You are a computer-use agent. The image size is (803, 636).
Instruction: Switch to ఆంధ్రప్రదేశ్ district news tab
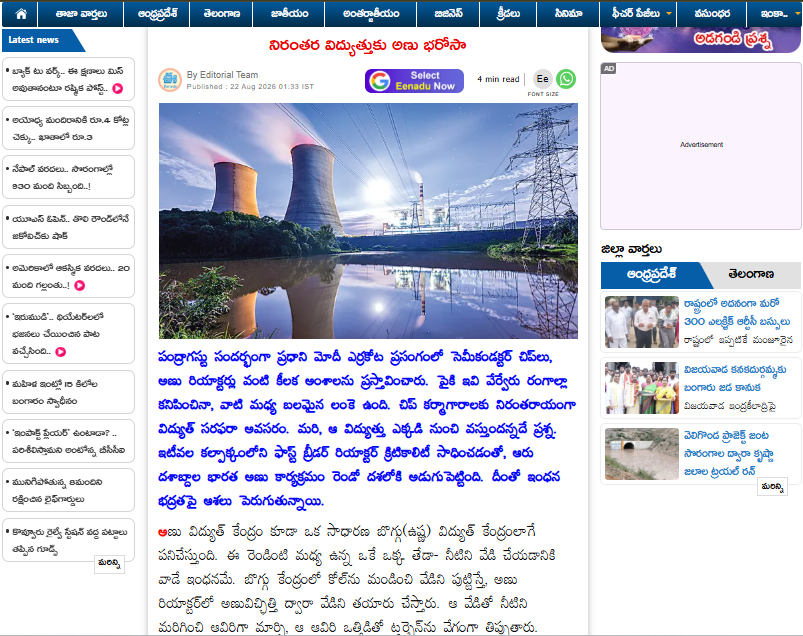(651, 275)
